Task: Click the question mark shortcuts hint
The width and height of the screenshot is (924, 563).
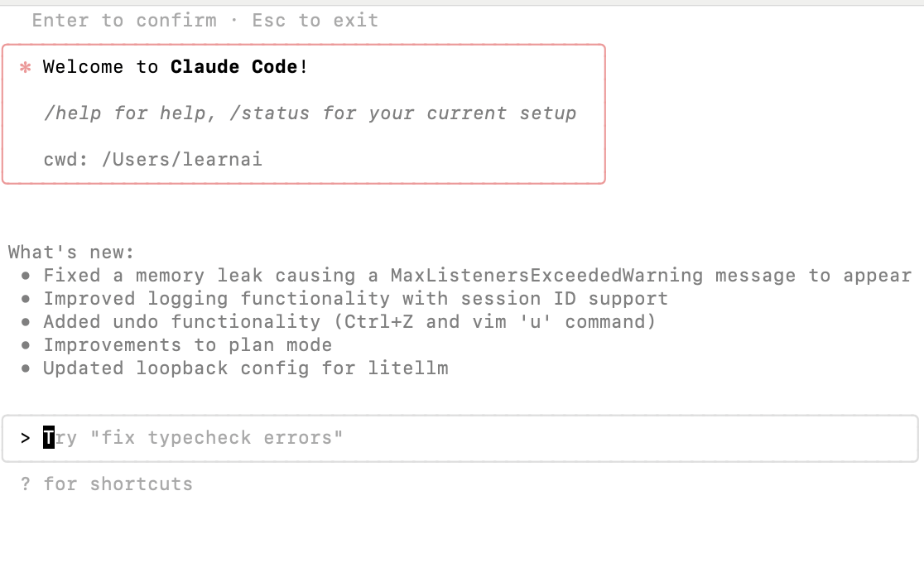Action: coord(25,484)
